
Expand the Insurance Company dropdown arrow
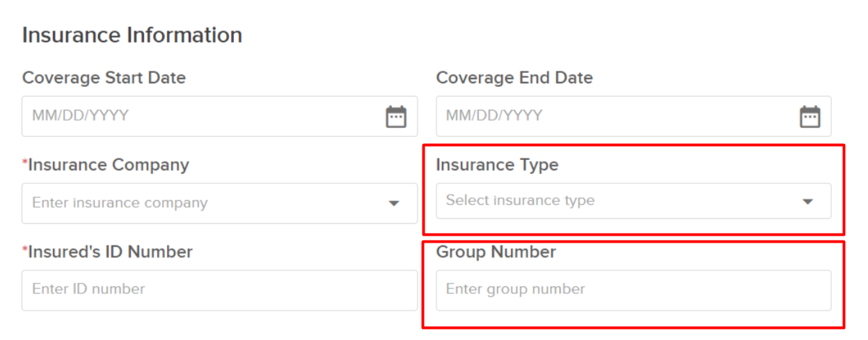click(x=394, y=204)
